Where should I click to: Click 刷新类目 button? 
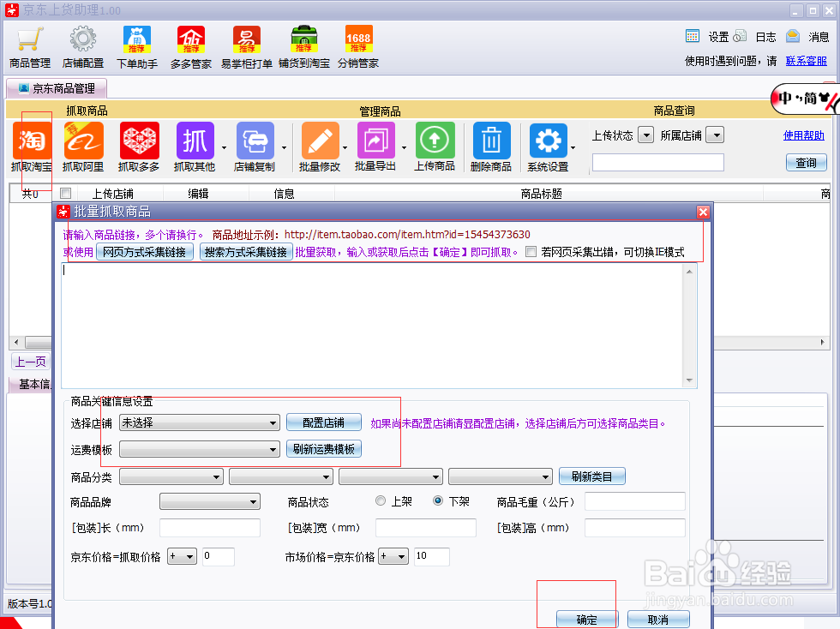click(x=592, y=476)
